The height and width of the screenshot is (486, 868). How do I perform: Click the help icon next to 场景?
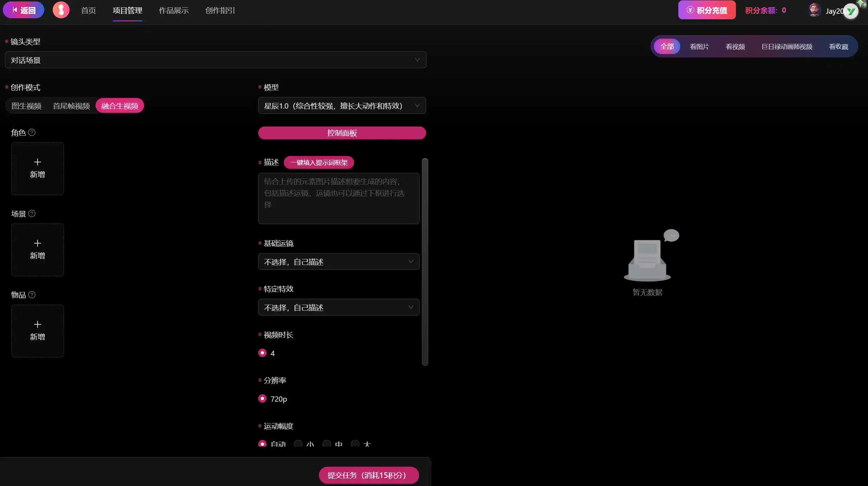(x=32, y=214)
